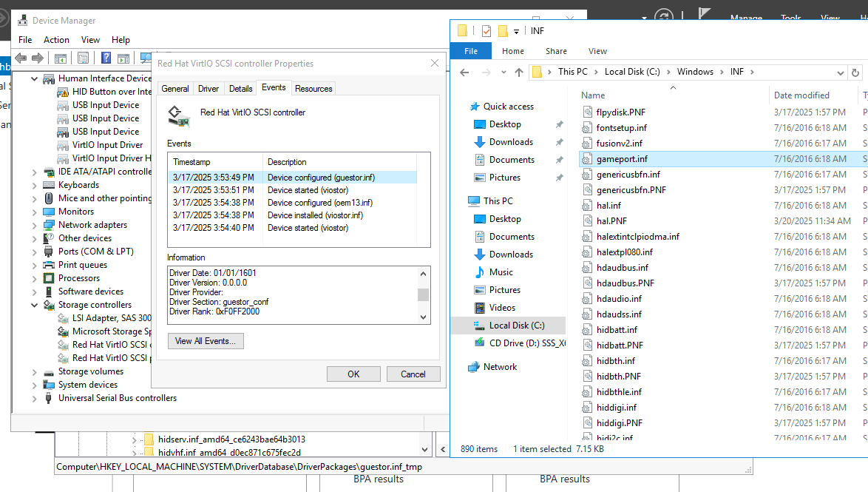Switch to General tab in Properties dialog
This screenshot has width=868, height=492.
[175, 89]
